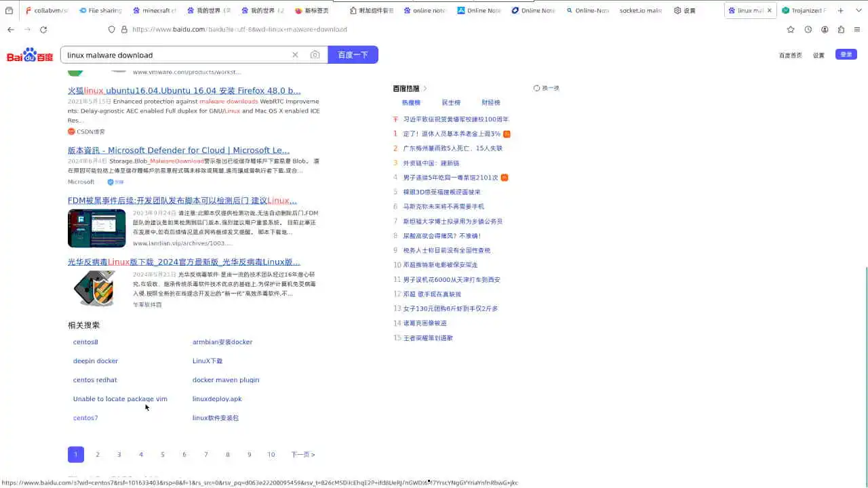Reload the page with the refresh icon
868x488 pixels.
pyautogui.click(x=43, y=30)
